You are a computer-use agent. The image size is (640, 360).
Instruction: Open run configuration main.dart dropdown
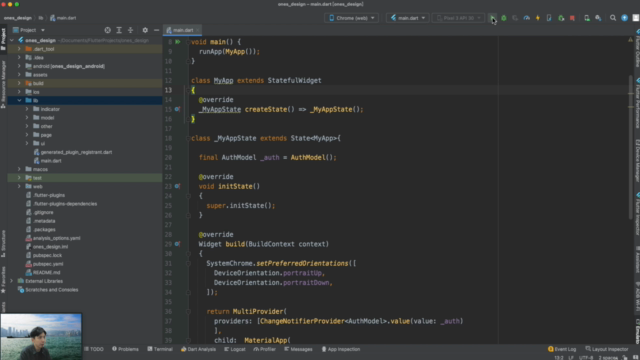tap(407, 18)
